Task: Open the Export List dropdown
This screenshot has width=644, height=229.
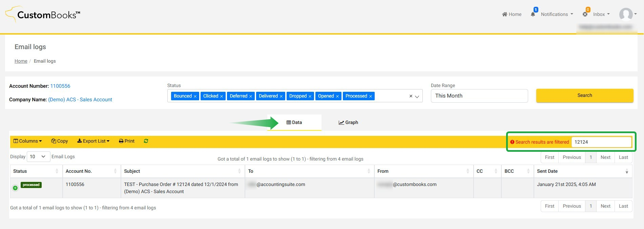Action: pos(94,141)
